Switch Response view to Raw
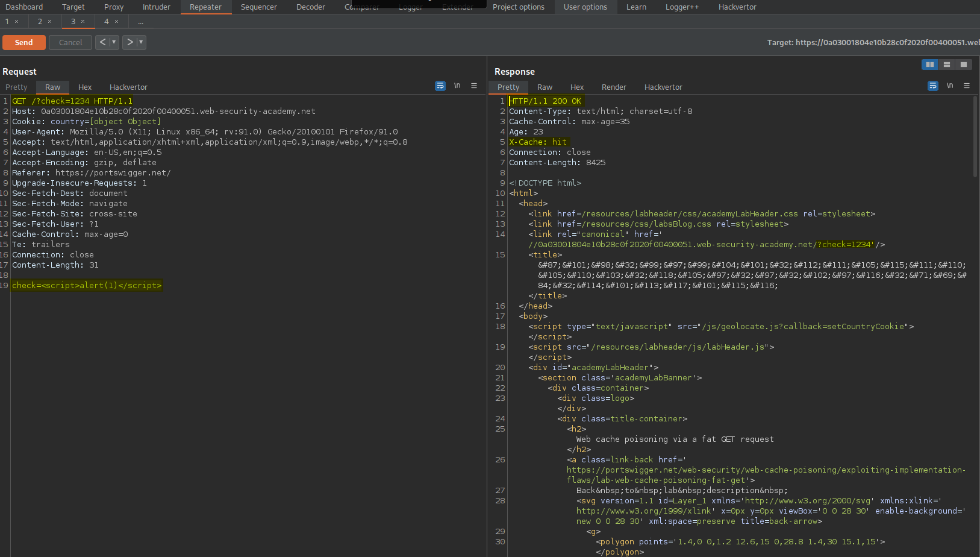 (545, 87)
